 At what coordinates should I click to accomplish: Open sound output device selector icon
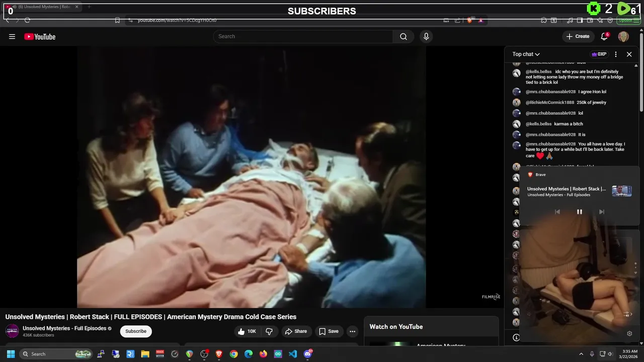click(x=627, y=314)
